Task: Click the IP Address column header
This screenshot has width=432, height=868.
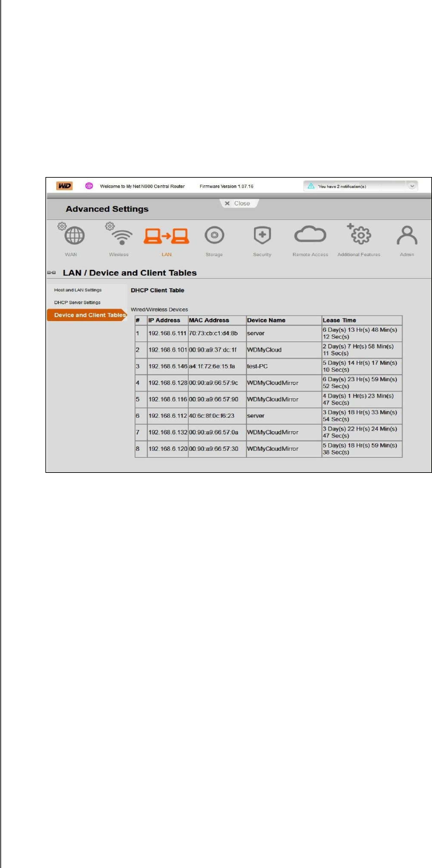Action: pos(167,321)
